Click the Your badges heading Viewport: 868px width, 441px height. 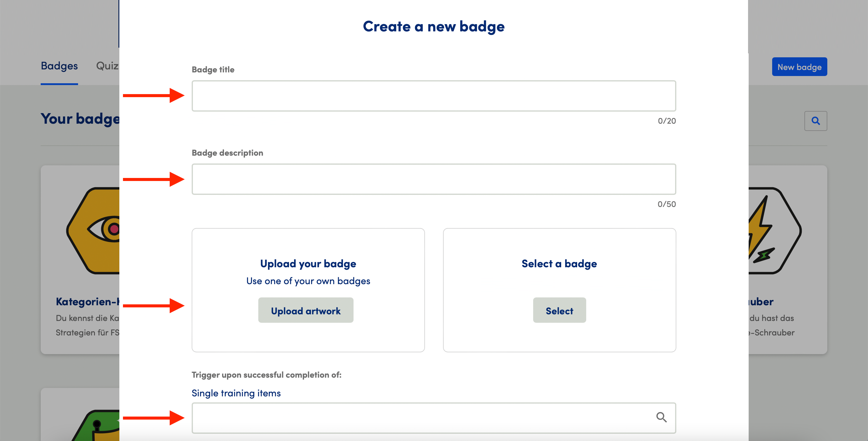pos(80,119)
